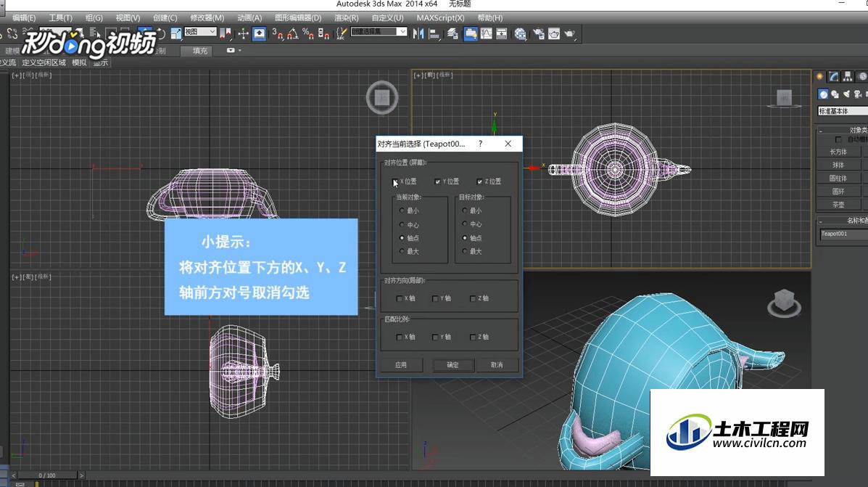Click the 取消 button
This screenshot has height=487, width=868.
pos(497,364)
